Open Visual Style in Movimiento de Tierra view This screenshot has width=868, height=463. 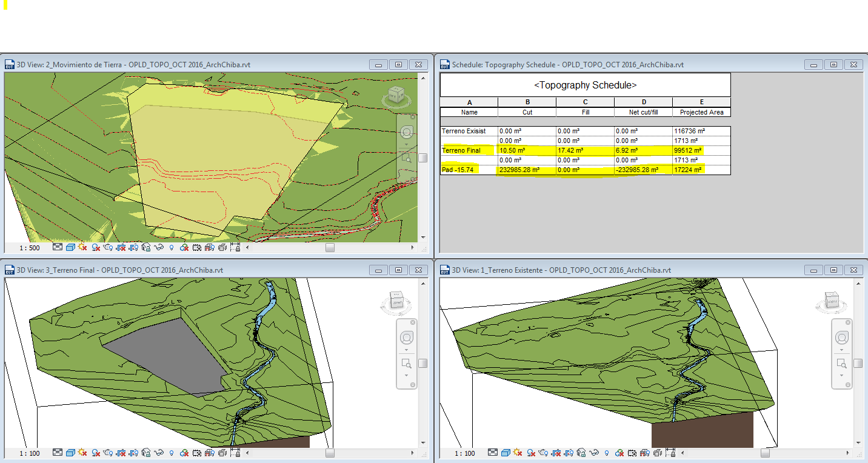click(70, 247)
